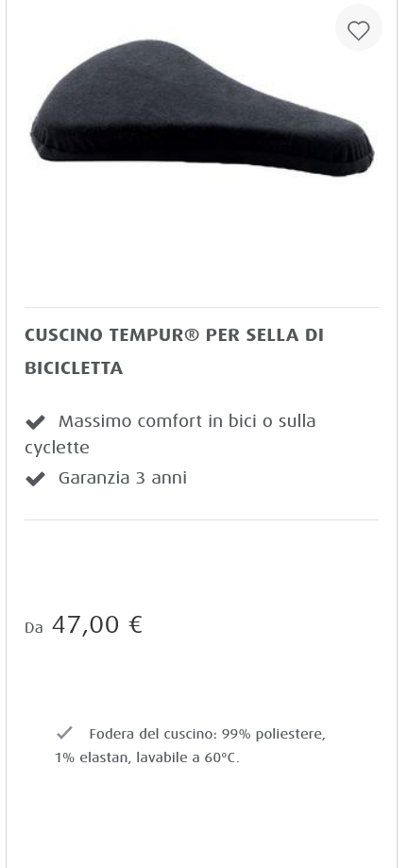Click the Fodera del cuscino: 99% poliestere line
The image size is (408, 868).
(x=207, y=734)
